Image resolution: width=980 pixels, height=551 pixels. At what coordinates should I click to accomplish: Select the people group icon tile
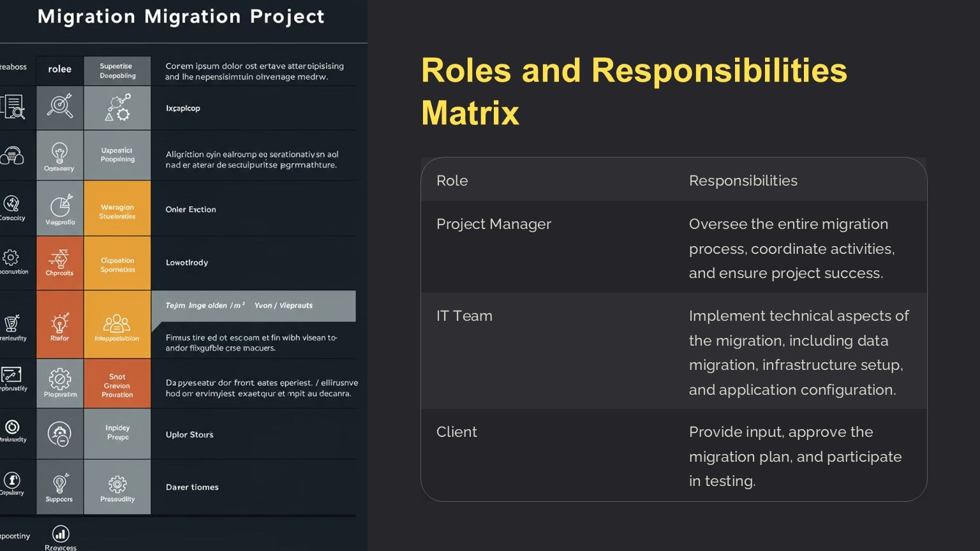click(117, 324)
